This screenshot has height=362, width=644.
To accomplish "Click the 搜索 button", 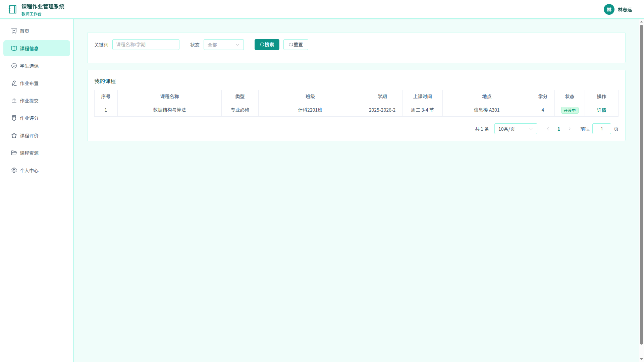I will click(267, 45).
